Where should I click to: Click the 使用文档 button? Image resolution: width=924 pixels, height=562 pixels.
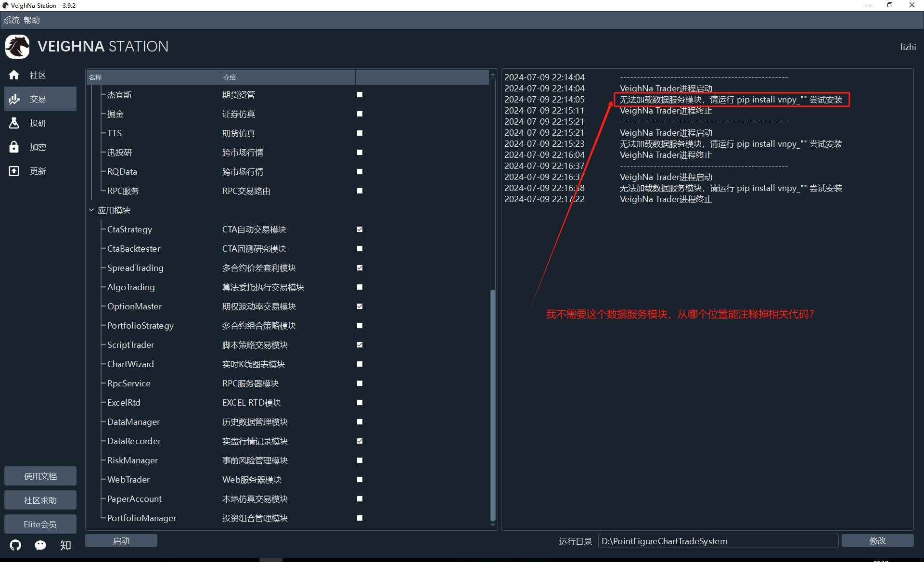tap(40, 476)
